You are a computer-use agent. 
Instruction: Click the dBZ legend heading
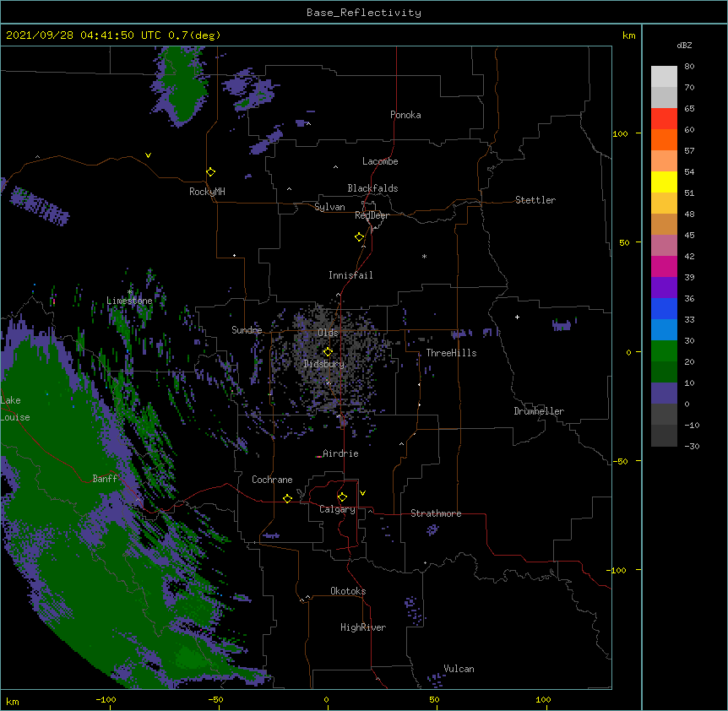(x=684, y=45)
